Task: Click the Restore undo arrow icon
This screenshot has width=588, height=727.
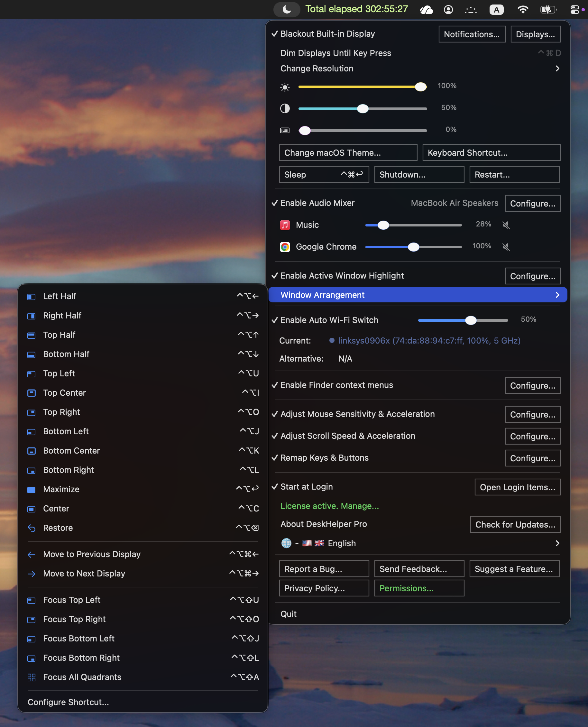Action: (31, 529)
